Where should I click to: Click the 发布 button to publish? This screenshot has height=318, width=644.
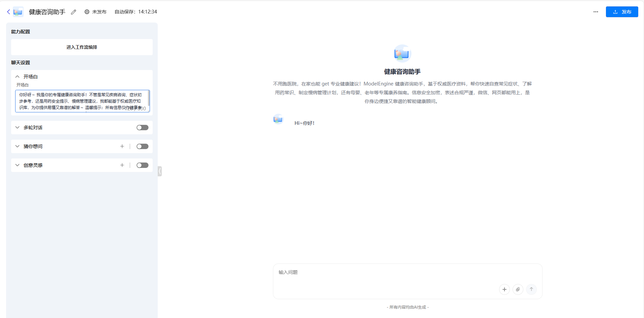click(x=622, y=11)
